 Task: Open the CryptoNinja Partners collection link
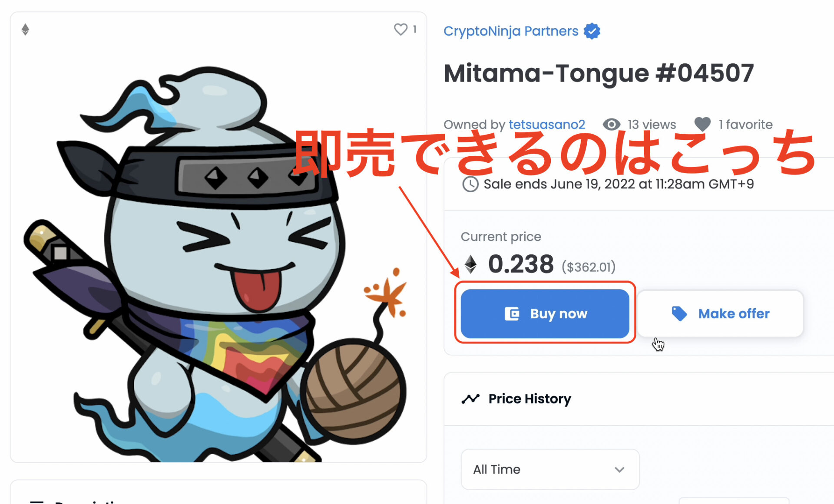[511, 31]
